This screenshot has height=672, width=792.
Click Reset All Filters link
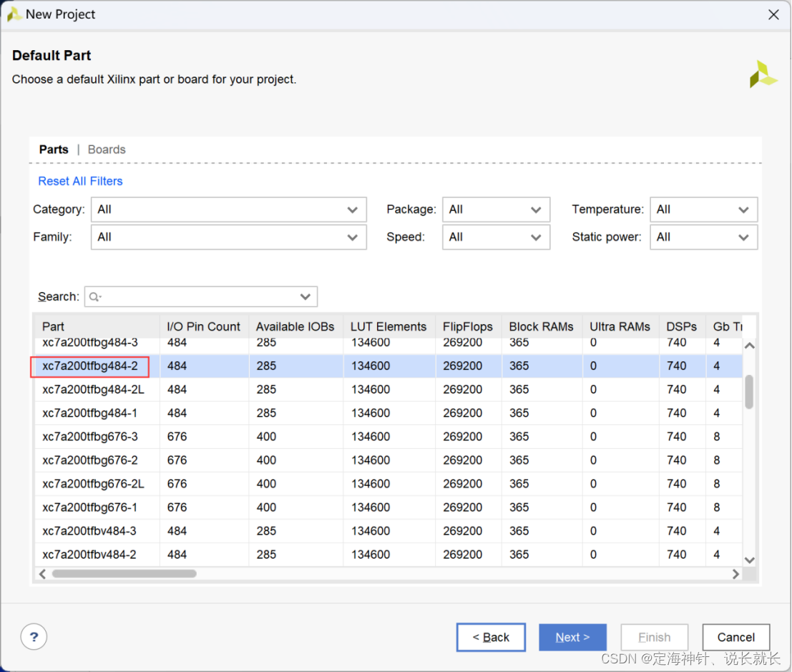80,181
